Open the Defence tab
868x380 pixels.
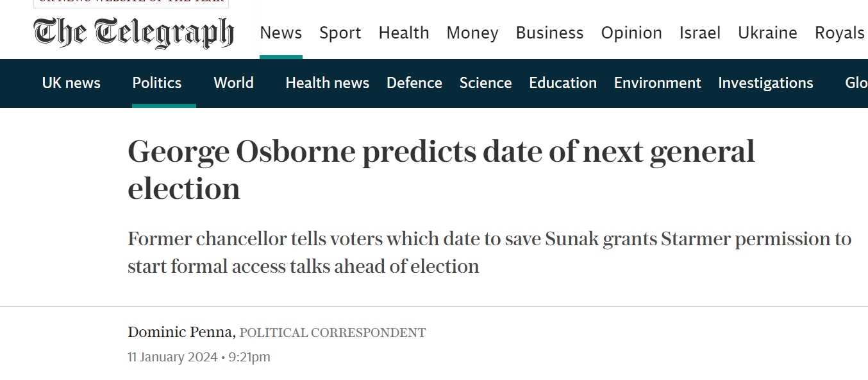point(414,83)
